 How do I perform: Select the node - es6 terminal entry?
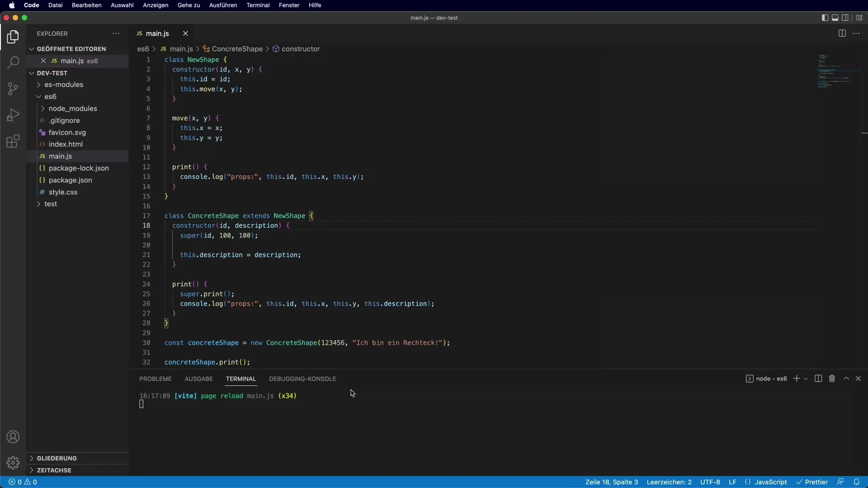click(766, 379)
